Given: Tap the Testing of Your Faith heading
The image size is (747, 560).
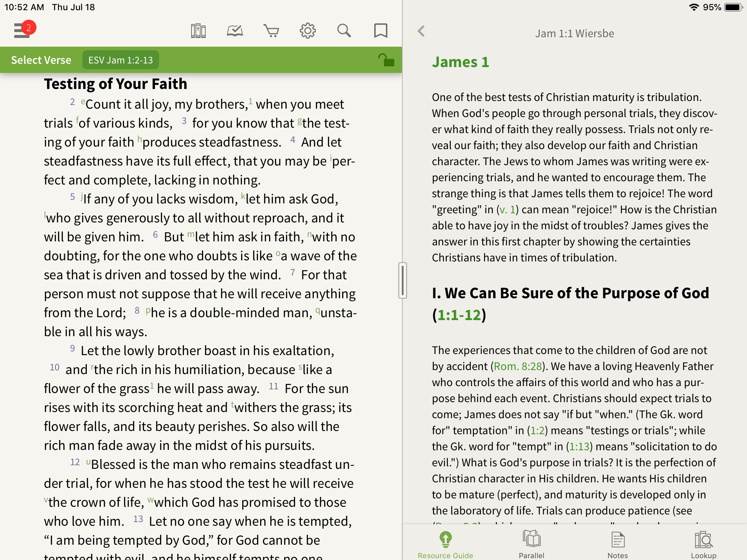Looking at the screenshot, I should (x=116, y=84).
